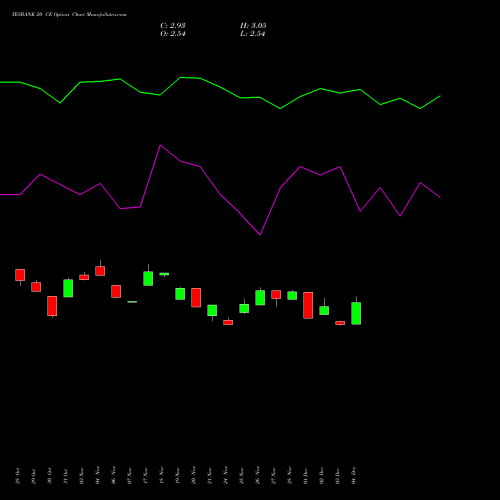The image size is (500, 500).
Task: Click the '04 Nov' date label
Action: point(97,475)
